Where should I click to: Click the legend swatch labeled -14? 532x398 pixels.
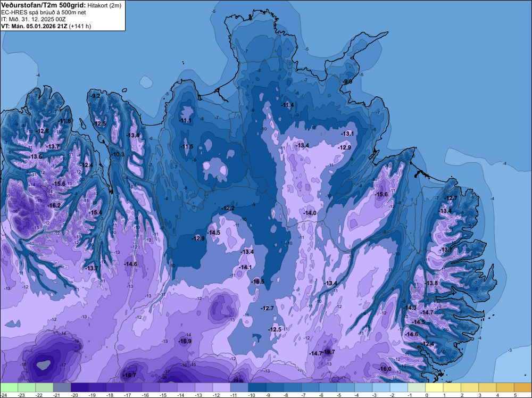[x=186, y=387]
